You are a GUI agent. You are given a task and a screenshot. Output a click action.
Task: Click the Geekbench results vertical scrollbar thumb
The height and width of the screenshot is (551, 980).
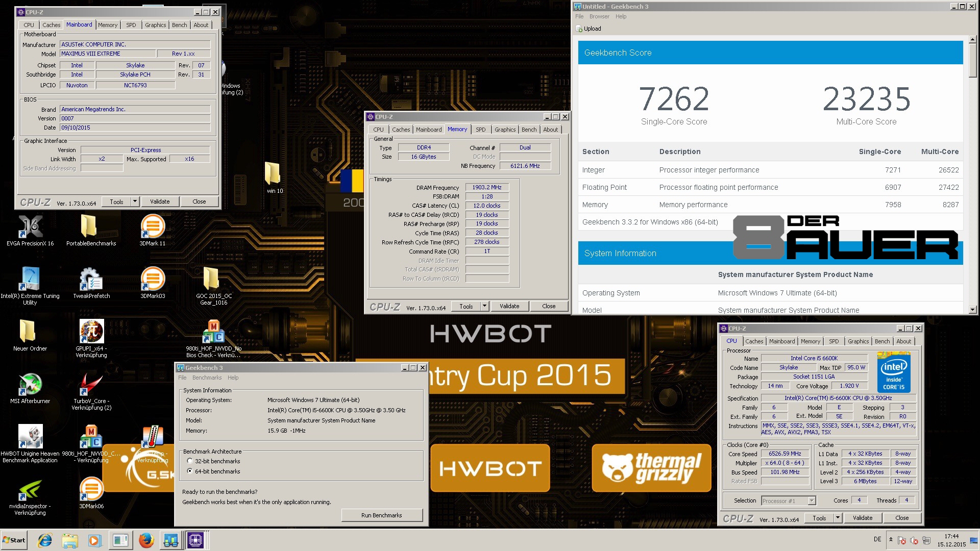(972, 59)
